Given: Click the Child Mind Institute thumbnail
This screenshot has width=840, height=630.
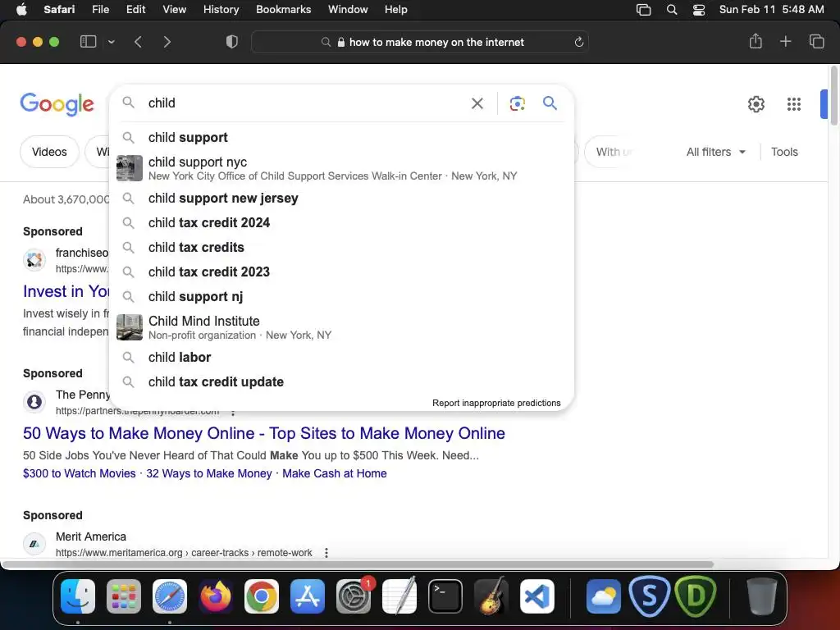Looking at the screenshot, I should [x=130, y=327].
